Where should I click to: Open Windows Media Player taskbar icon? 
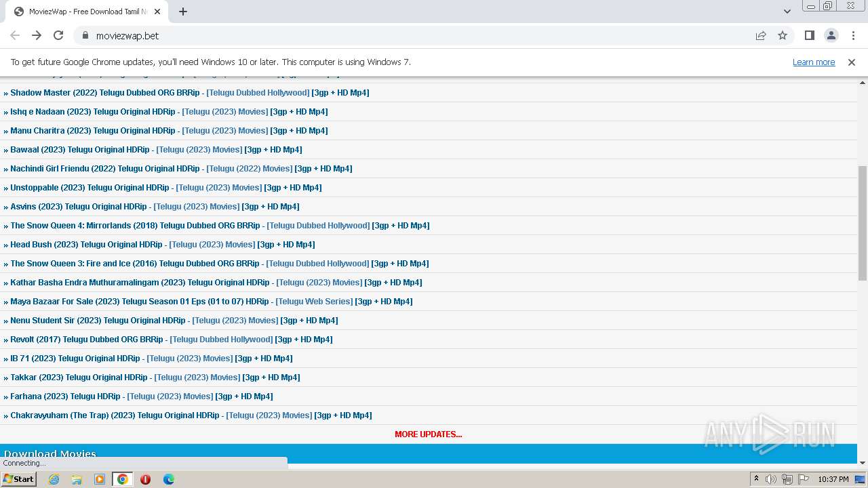(100, 479)
